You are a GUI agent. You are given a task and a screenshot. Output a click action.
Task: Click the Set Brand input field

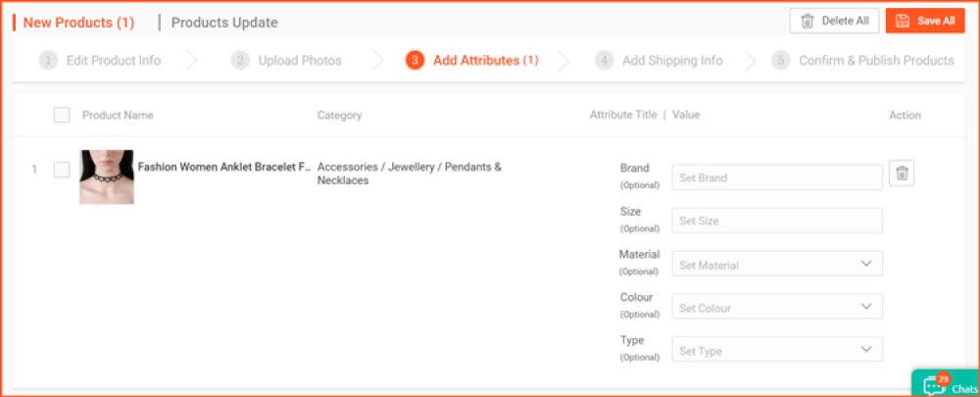(x=777, y=176)
